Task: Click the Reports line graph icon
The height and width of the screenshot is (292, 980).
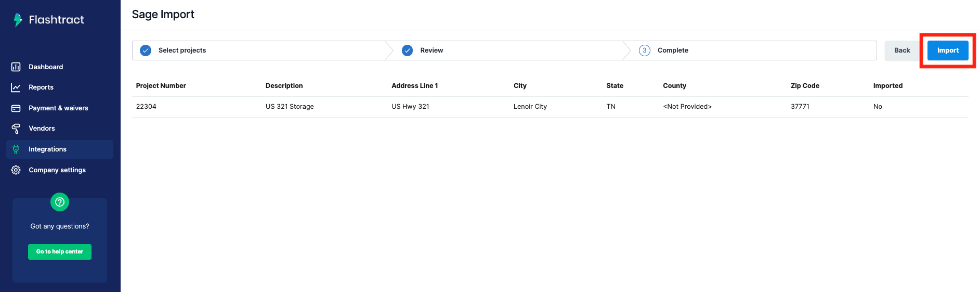Action: [x=16, y=87]
